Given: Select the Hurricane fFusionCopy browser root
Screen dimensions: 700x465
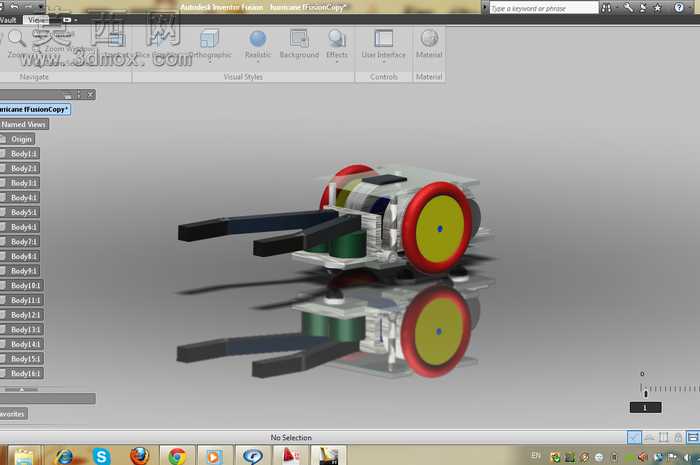Looking at the screenshot, I should (35, 109).
